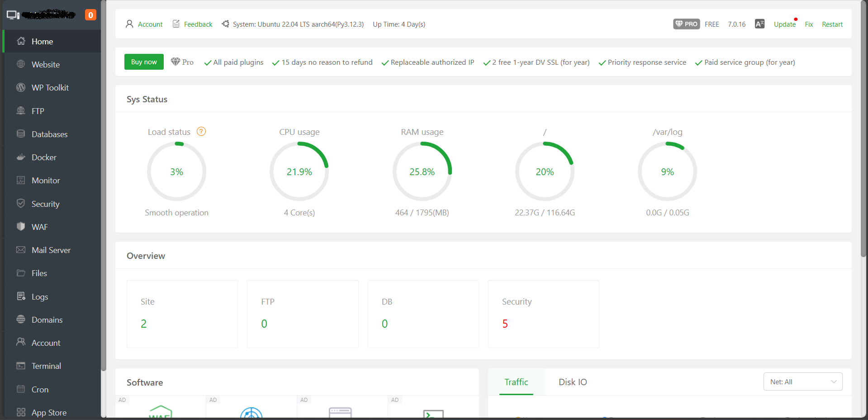Screen dimensions: 868x420
Task: Click the WP Toolkit WordPress icon
Action: 21,87
